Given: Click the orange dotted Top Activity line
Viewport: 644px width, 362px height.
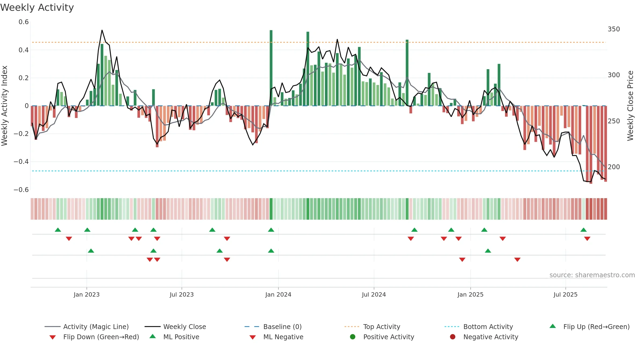Looking at the screenshot, I should click(x=319, y=42).
